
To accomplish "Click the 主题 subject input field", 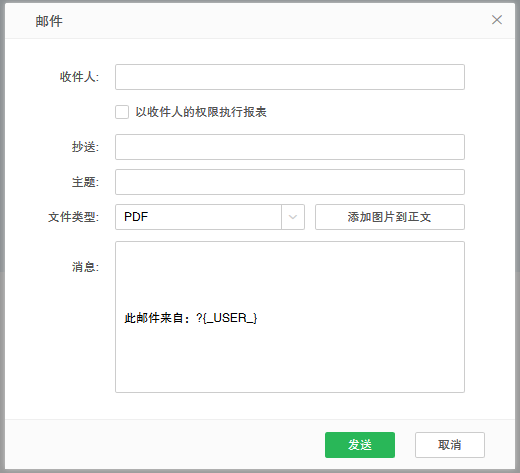I will pyautogui.click(x=290, y=182).
